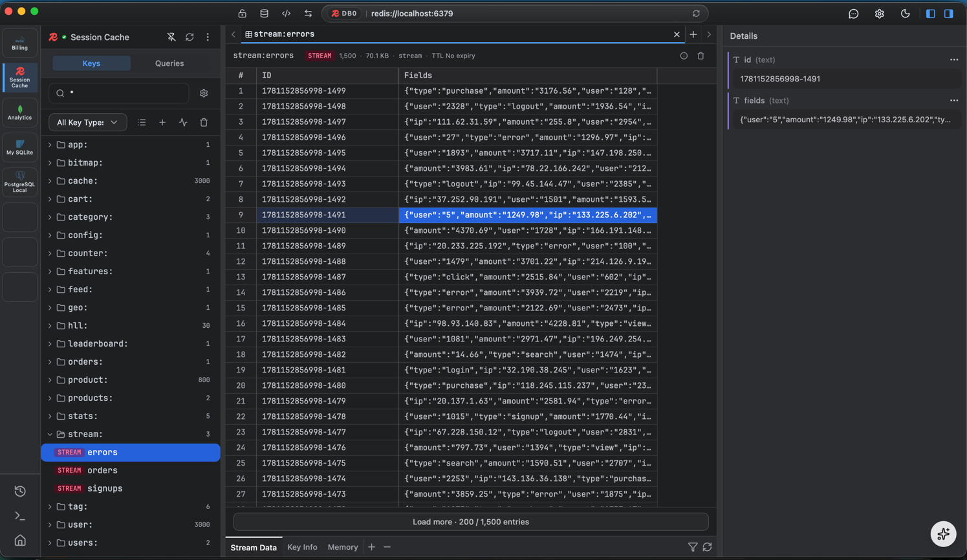This screenshot has height=560, width=967.
Task: Open the Analytics connection
Action: click(19, 113)
